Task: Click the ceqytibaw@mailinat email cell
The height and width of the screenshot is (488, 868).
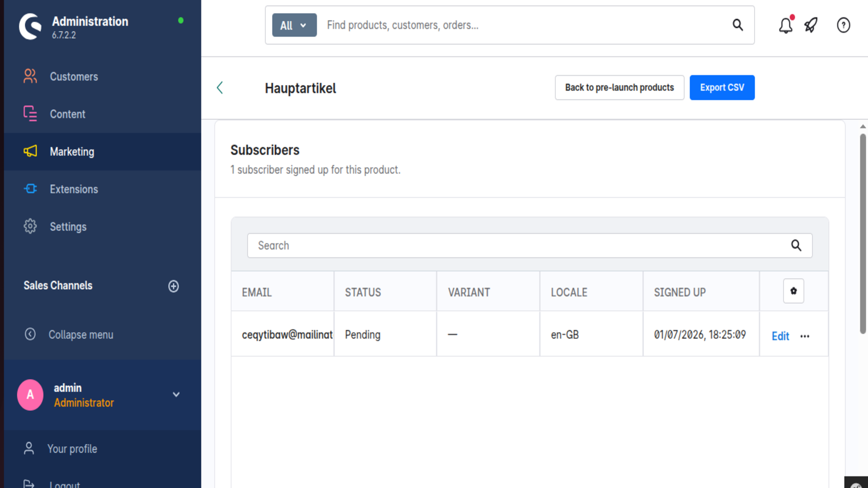Action: [283, 335]
